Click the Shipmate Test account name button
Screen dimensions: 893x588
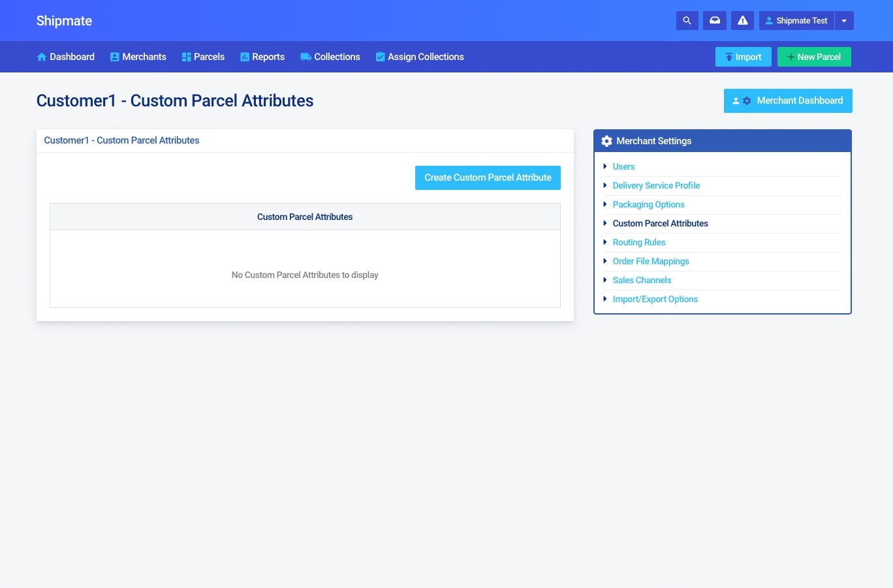796,21
